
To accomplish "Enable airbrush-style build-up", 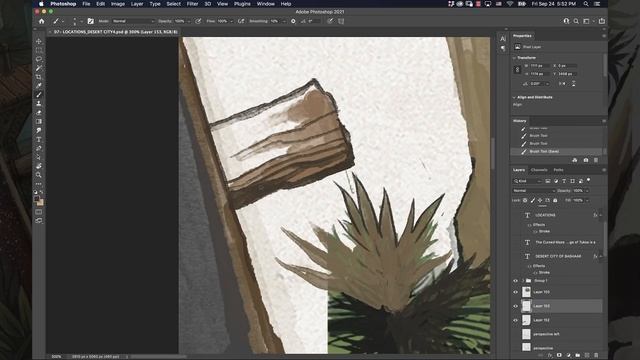I will pos(241,21).
